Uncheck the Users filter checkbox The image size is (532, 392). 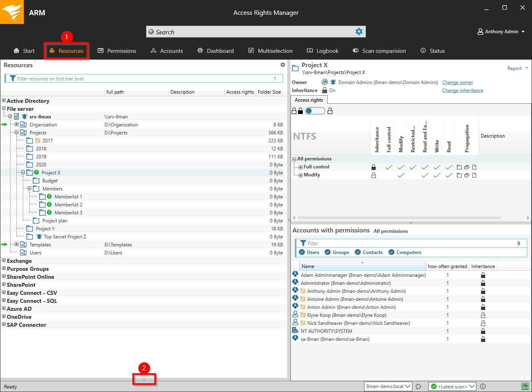point(302,252)
